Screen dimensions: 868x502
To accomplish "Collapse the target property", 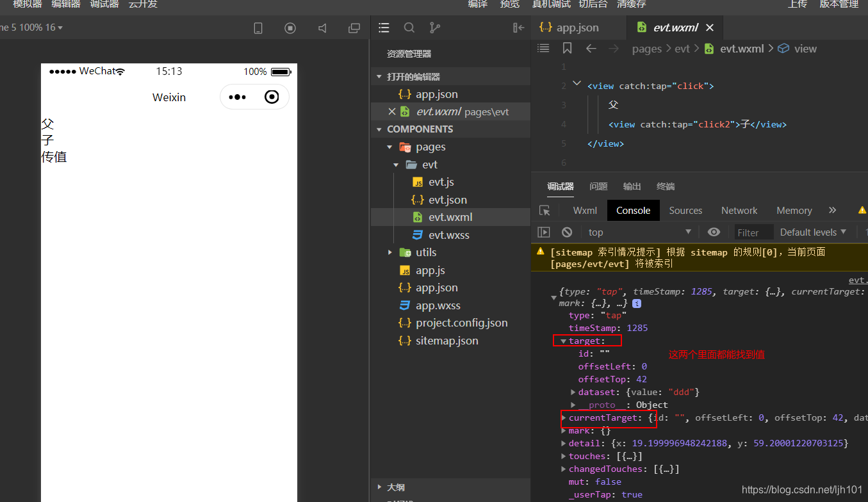I will (x=563, y=341).
